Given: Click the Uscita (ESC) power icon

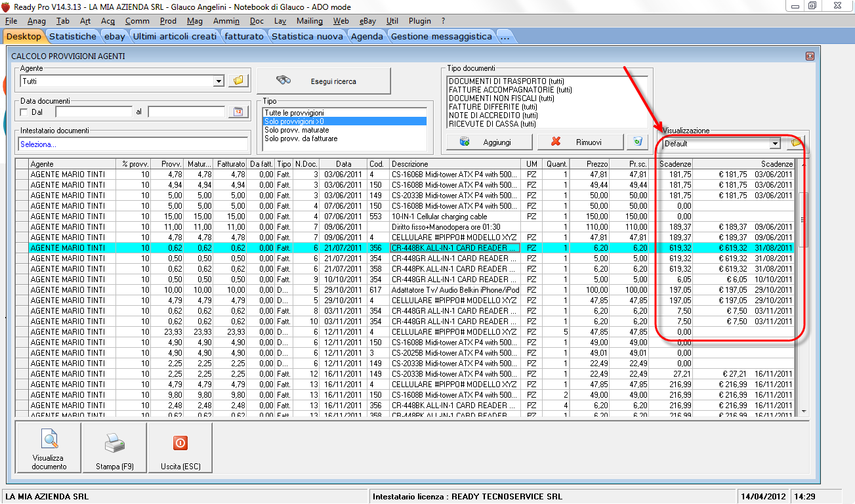Looking at the screenshot, I should tap(180, 443).
